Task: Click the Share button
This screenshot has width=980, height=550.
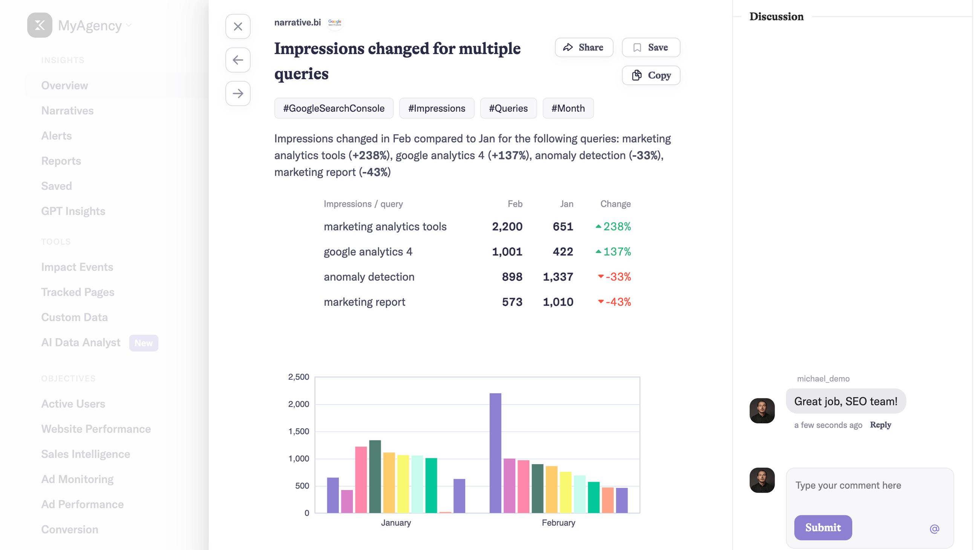Action: point(583,47)
